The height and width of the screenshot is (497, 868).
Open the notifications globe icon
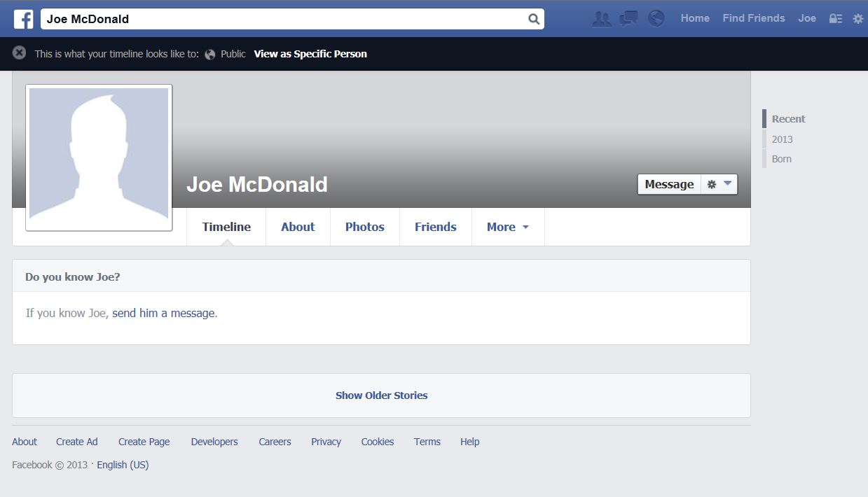pyautogui.click(x=656, y=19)
